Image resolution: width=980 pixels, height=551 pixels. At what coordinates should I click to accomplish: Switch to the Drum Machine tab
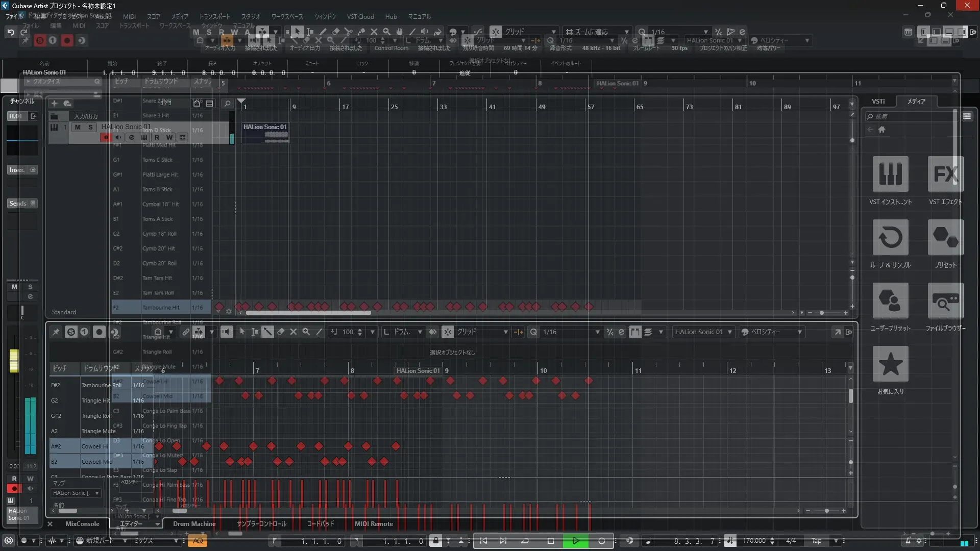(194, 524)
